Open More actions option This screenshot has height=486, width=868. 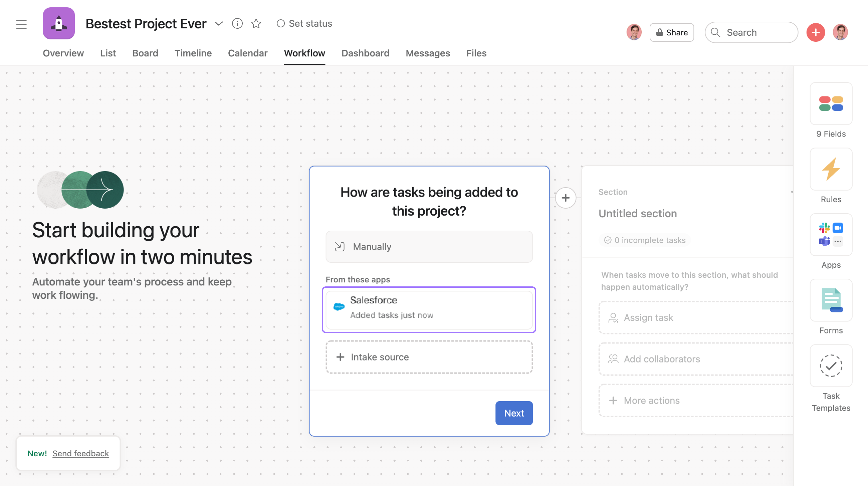696,401
